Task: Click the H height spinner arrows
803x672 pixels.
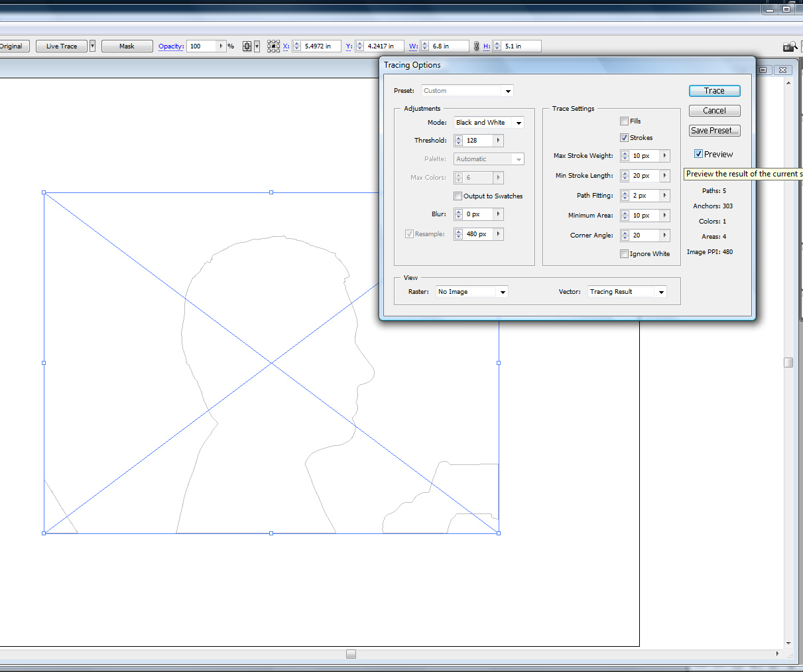Action: [x=497, y=46]
